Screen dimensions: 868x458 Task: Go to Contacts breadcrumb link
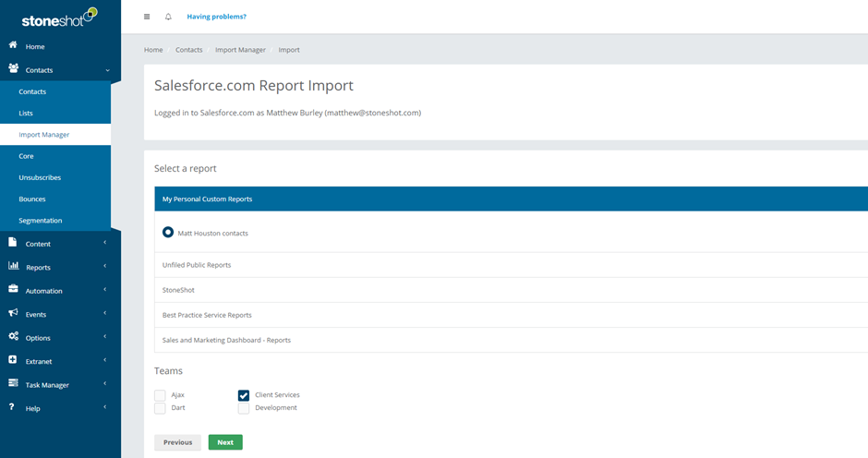click(x=188, y=50)
